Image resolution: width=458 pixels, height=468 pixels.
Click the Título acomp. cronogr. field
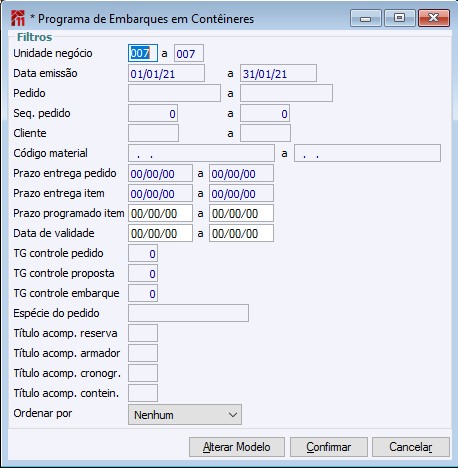pyautogui.click(x=143, y=373)
